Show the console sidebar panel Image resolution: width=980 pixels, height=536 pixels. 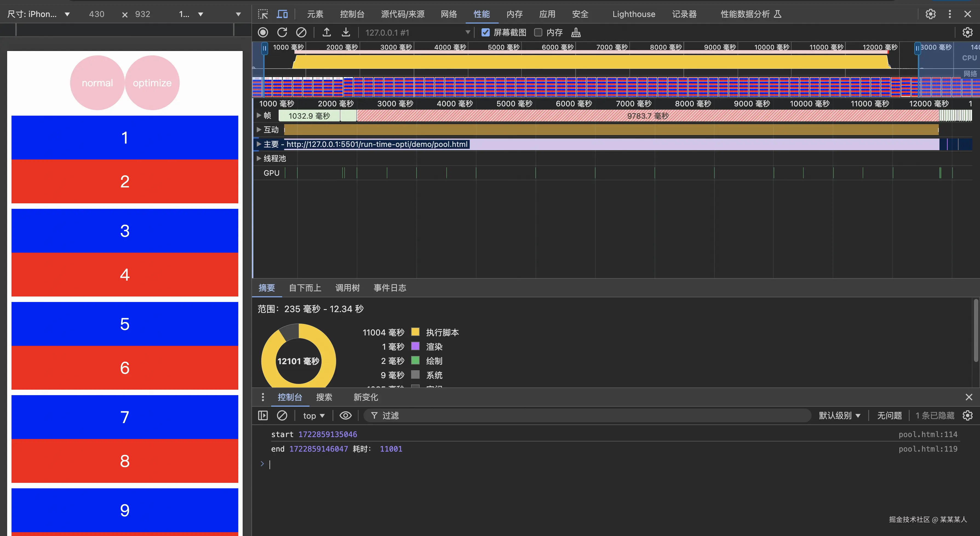pos(263,415)
